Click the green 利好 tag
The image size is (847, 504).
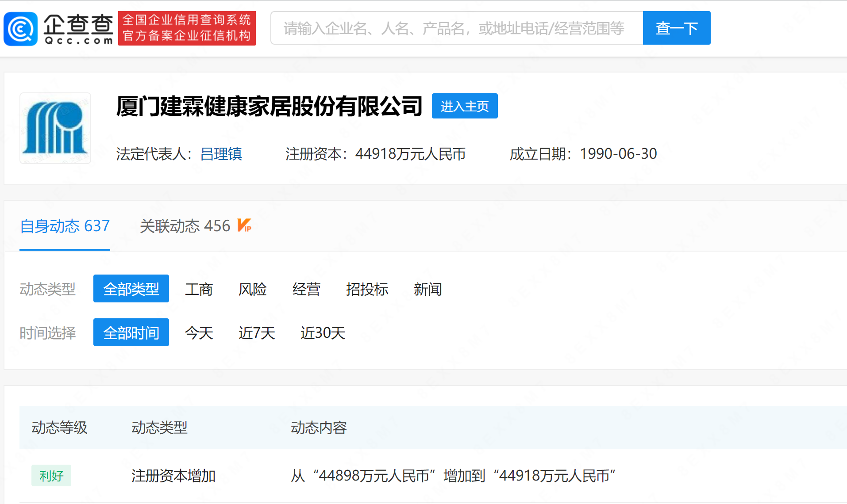tap(51, 476)
